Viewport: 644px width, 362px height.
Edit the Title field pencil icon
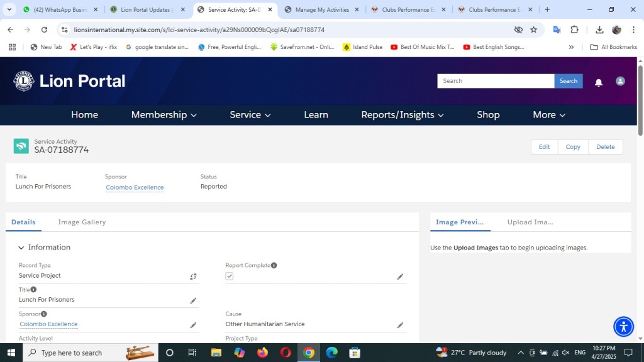click(193, 301)
